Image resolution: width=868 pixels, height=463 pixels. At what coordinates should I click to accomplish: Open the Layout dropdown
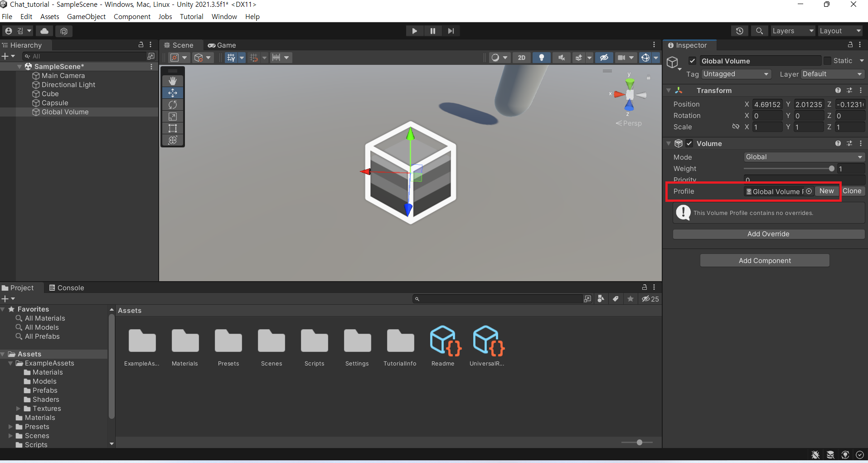[x=840, y=31]
